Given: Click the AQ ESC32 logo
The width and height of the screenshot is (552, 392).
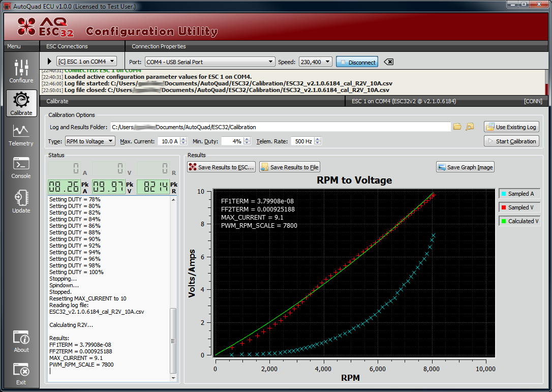Looking at the screenshot, I should [x=45, y=27].
